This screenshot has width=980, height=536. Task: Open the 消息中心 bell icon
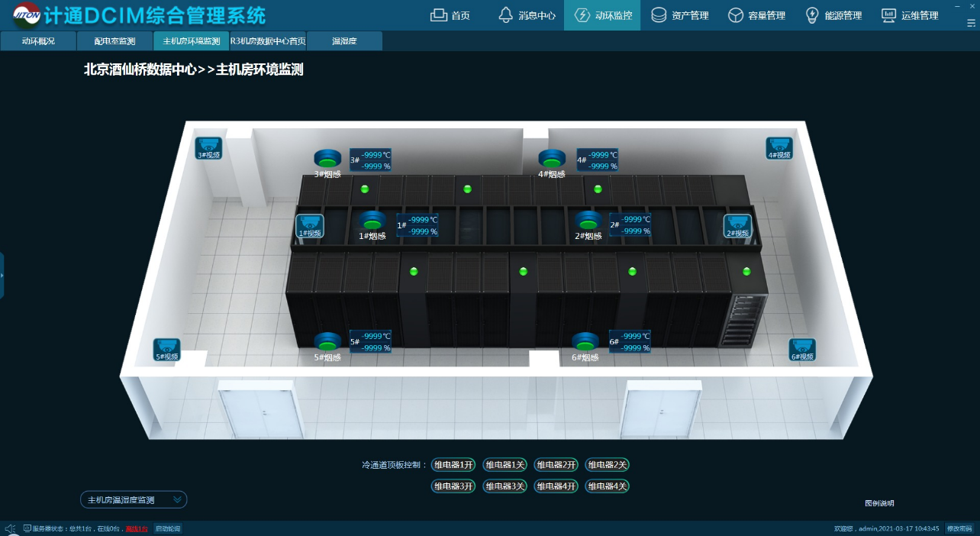click(505, 15)
